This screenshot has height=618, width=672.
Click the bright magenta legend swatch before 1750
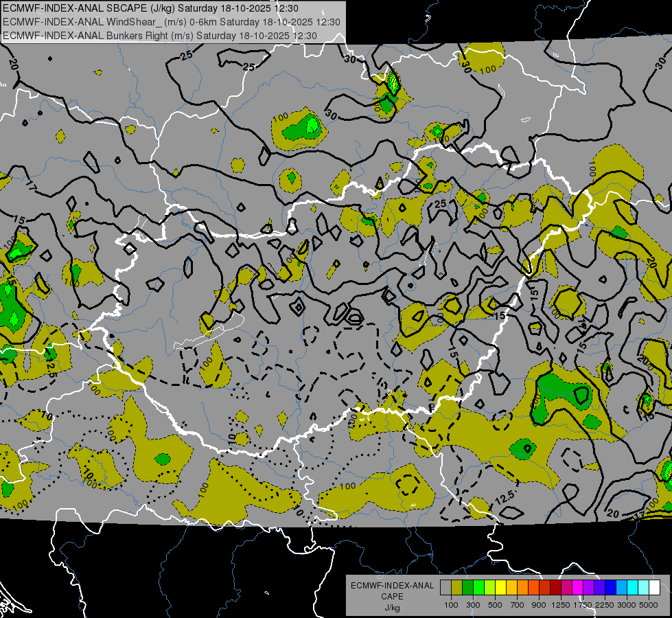click(x=578, y=588)
